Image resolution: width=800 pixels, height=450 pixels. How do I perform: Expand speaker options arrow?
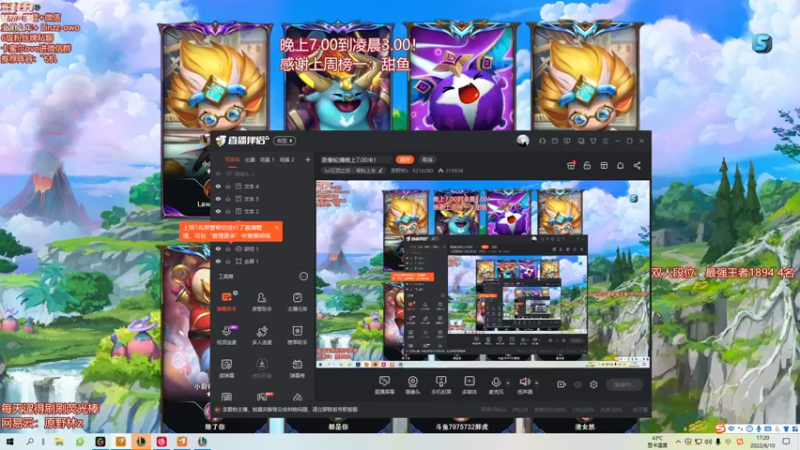(x=537, y=383)
